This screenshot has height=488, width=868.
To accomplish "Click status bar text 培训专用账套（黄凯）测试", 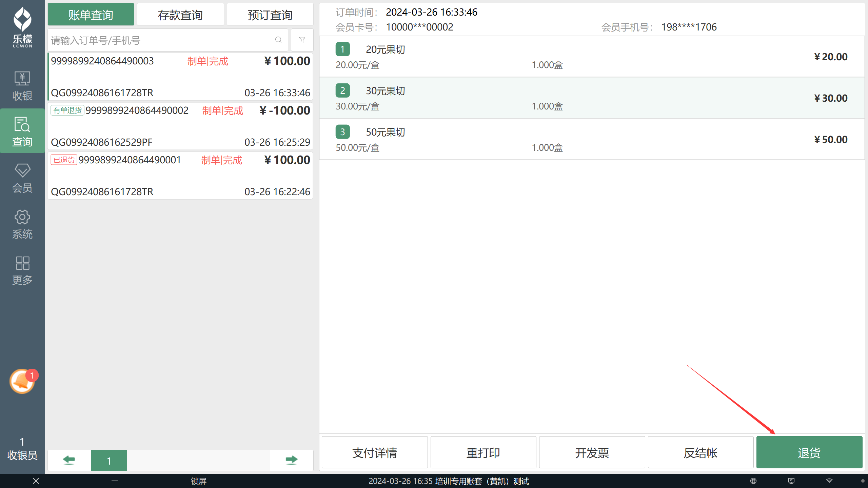I will click(x=482, y=481).
